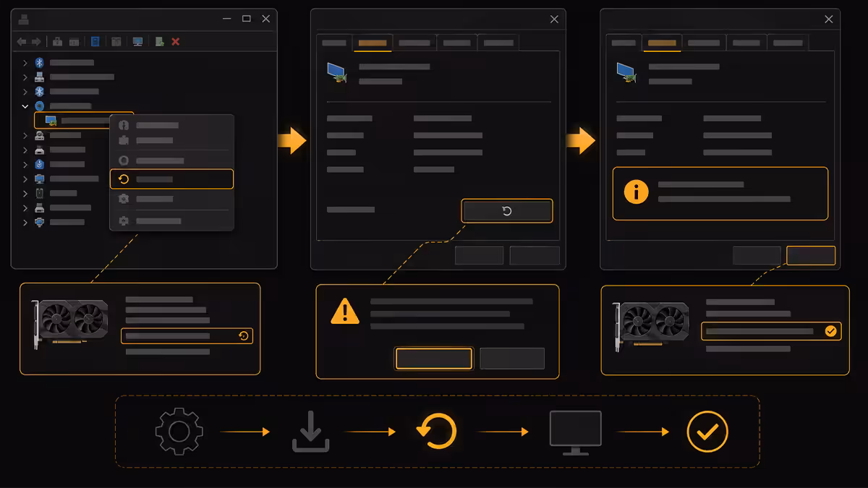Click the gray button in the warning dialog

point(511,358)
